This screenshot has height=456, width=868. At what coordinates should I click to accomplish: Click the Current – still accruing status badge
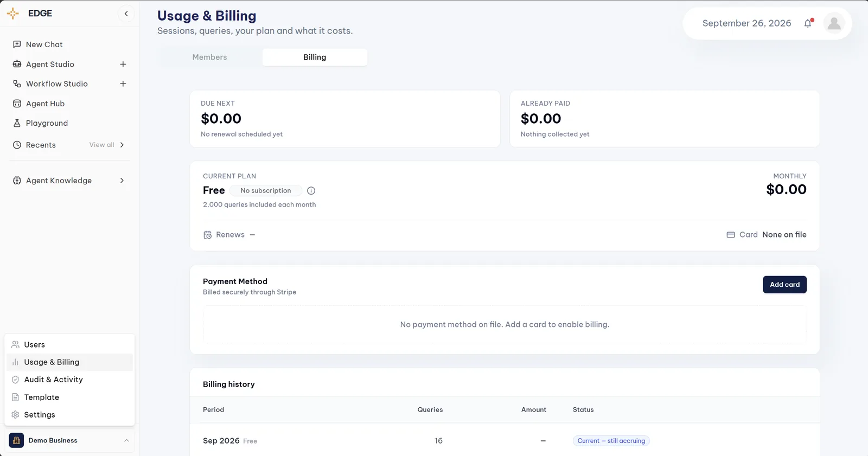(x=611, y=441)
